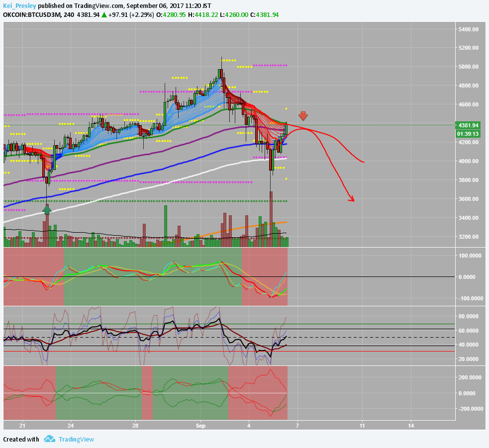
Task: Open the Kei_Presley author link
Action: pos(19,6)
